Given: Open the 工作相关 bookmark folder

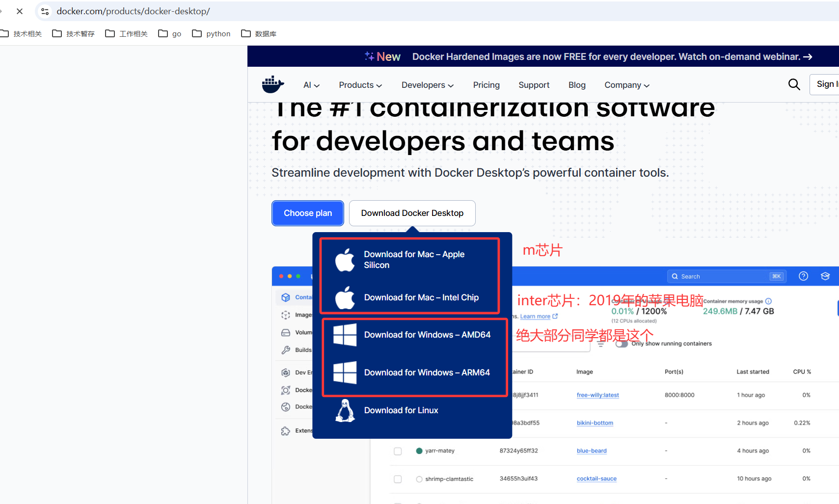Looking at the screenshot, I should [126, 33].
